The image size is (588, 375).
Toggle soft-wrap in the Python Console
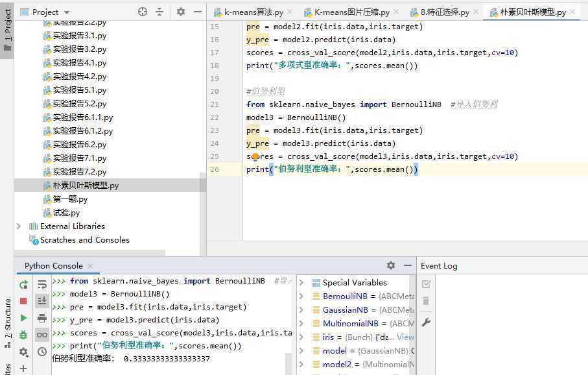click(42, 285)
